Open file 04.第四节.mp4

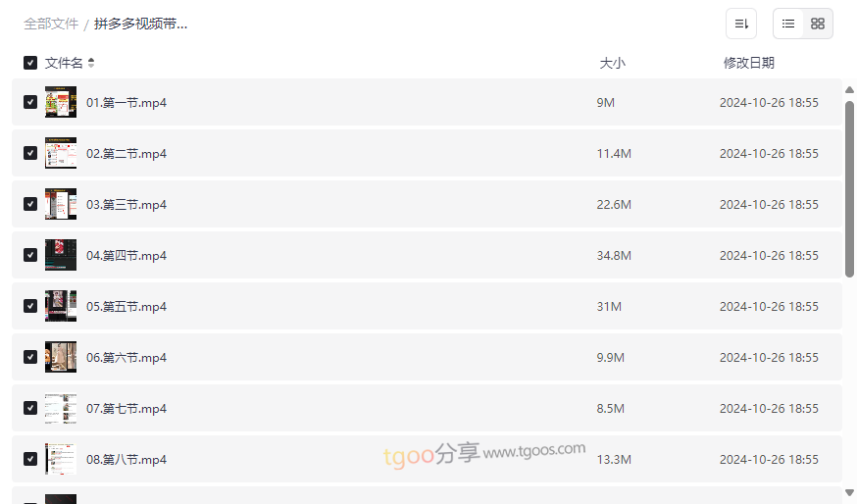pos(126,255)
